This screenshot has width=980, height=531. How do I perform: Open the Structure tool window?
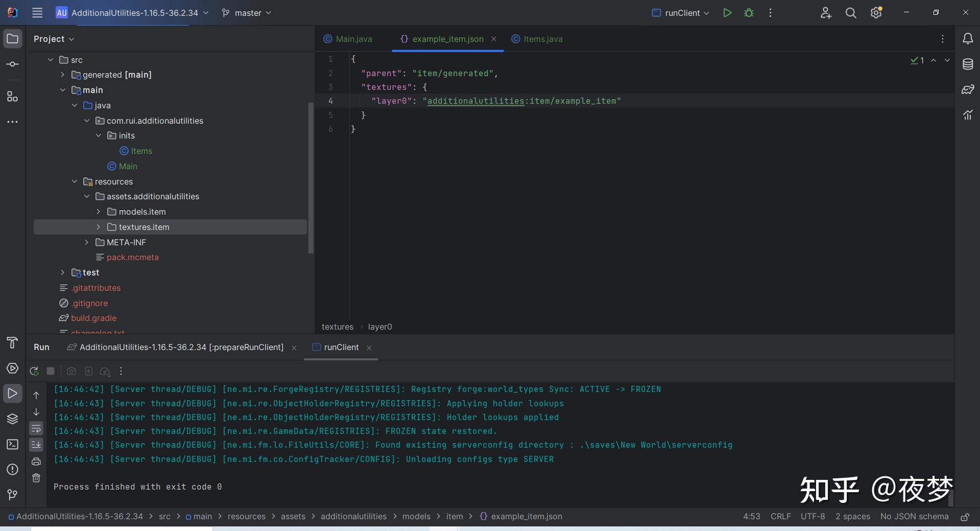(13, 96)
